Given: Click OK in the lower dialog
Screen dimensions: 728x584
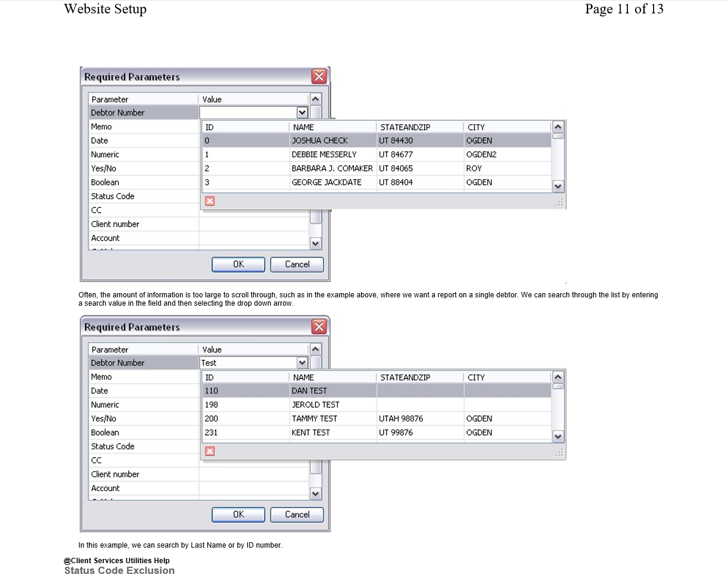Looking at the screenshot, I should tap(238, 515).
